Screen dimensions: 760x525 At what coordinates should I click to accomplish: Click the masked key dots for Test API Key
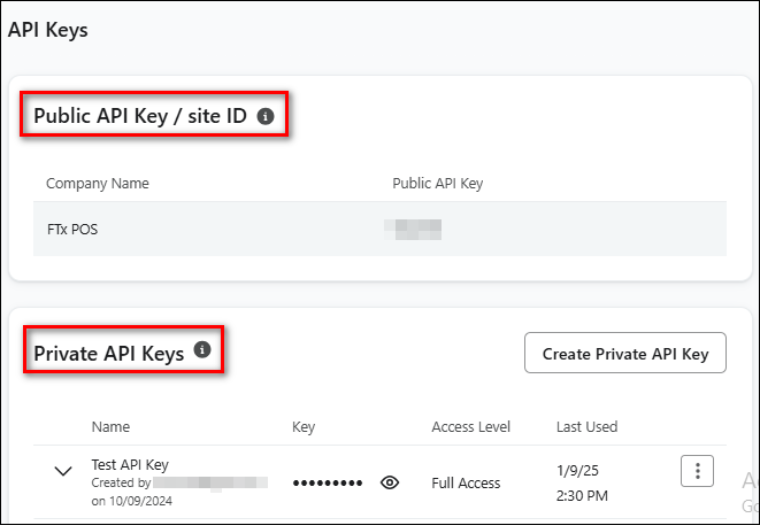click(328, 484)
